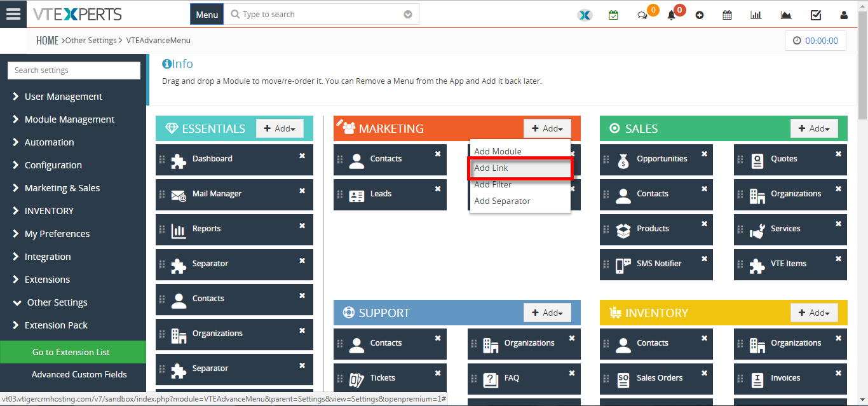Image resolution: width=868 pixels, height=406 pixels.
Task: Open Advanced Custom Fields link
Action: [79, 374]
